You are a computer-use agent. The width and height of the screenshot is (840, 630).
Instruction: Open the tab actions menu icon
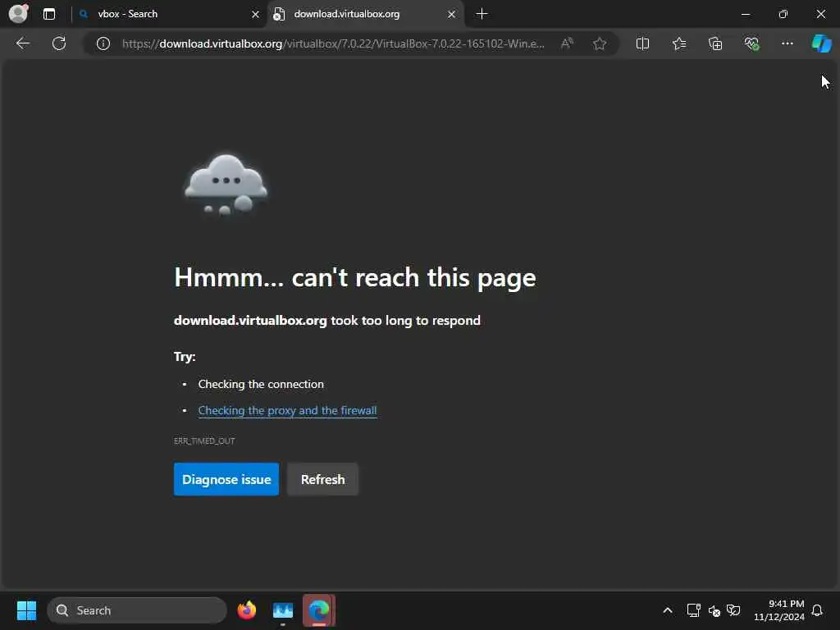pyautogui.click(x=49, y=14)
